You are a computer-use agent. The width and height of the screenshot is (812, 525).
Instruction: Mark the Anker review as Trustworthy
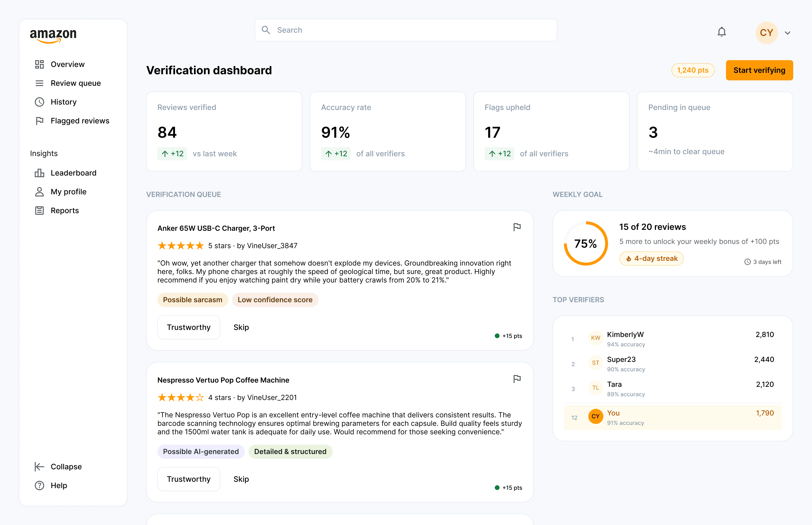pos(188,327)
